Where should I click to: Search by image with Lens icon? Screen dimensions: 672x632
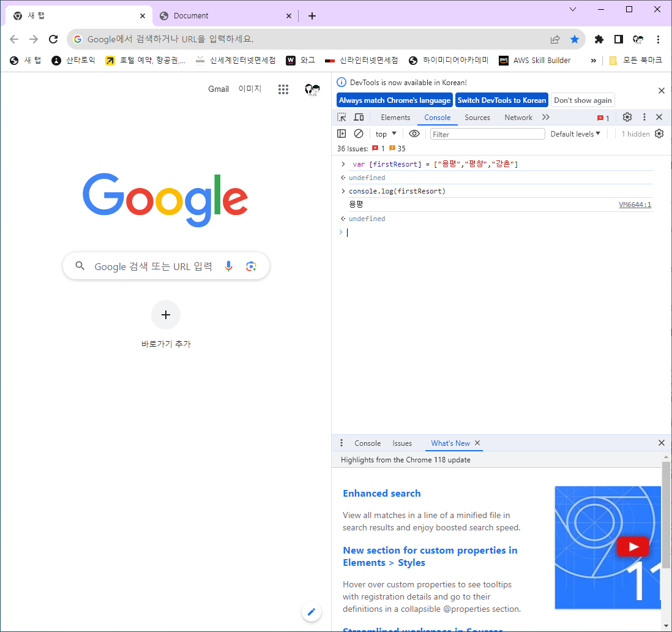tap(251, 266)
